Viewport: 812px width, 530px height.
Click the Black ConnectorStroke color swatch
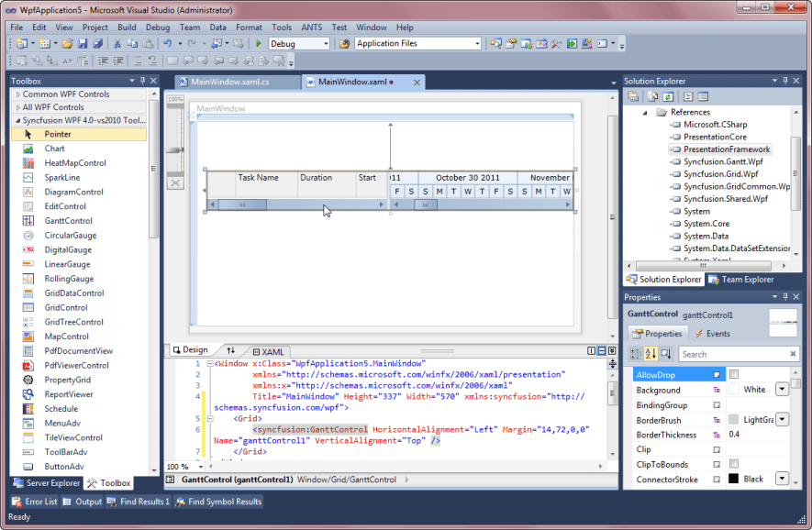coord(734,479)
